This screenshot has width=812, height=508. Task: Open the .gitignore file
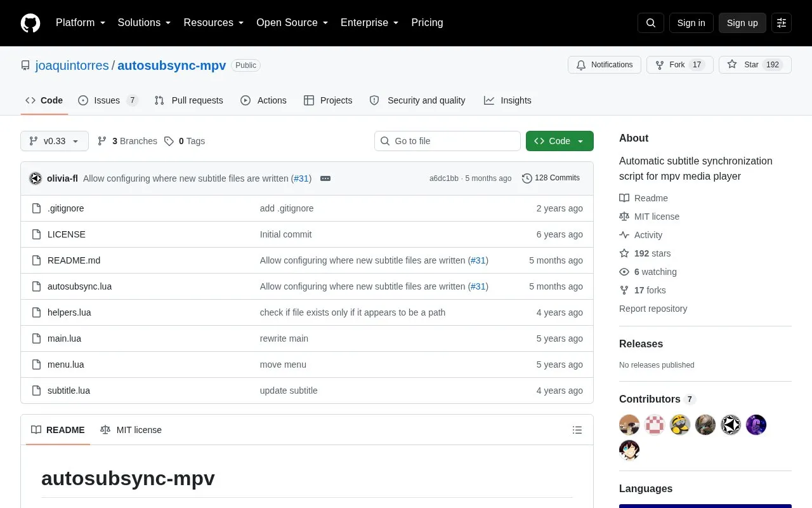(x=66, y=208)
